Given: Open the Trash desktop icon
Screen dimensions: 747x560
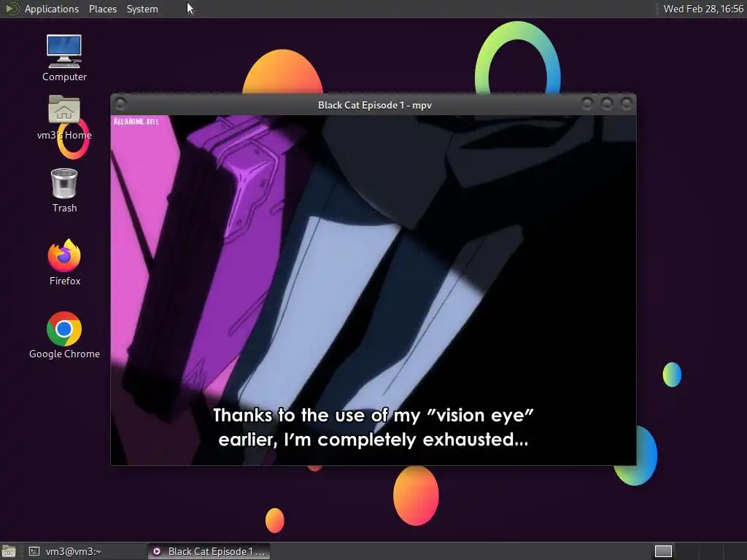Looking at the screenshot, I should point(64,190).
